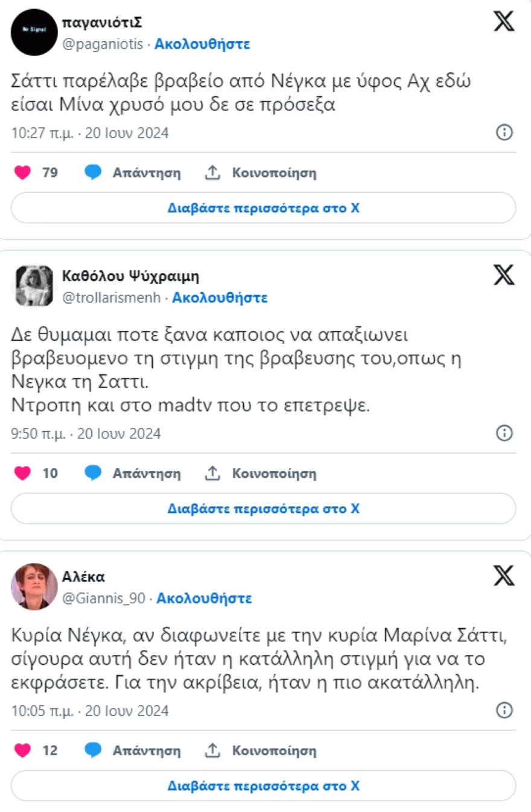The height and width of the screenshot is (812, 531).
Task: Click the X logo on παγανιότιΣ tweet
Action: [x=504, y=22]
